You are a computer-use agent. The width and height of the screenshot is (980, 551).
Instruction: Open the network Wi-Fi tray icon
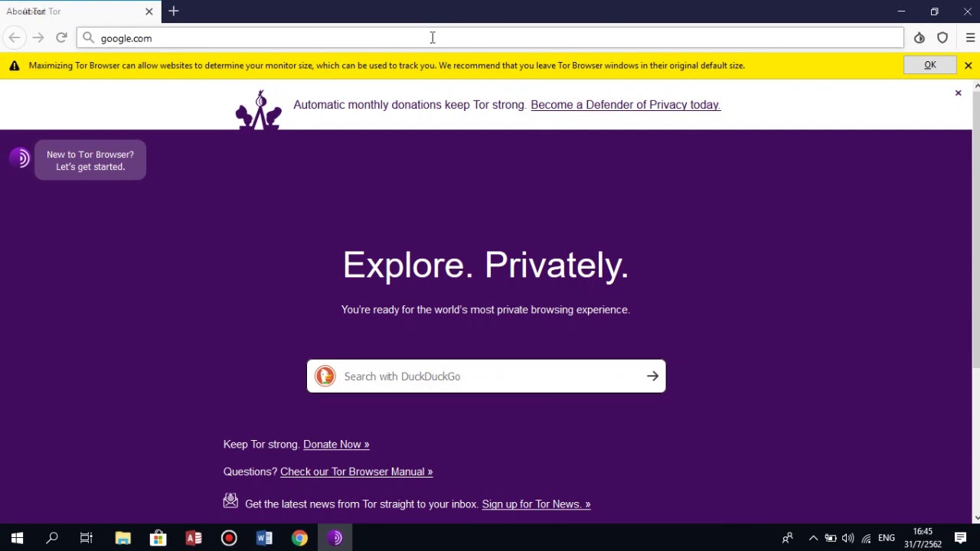point(866,538)
